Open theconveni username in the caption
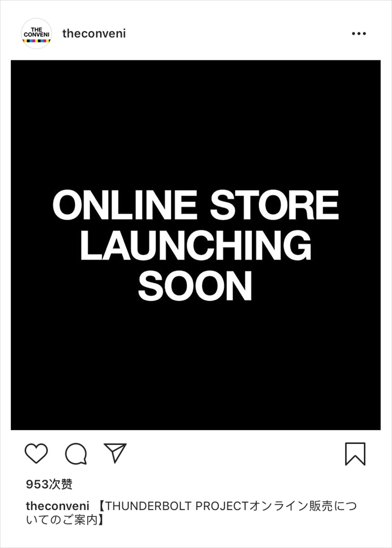 pyautogui.click(x=58, y=506)
